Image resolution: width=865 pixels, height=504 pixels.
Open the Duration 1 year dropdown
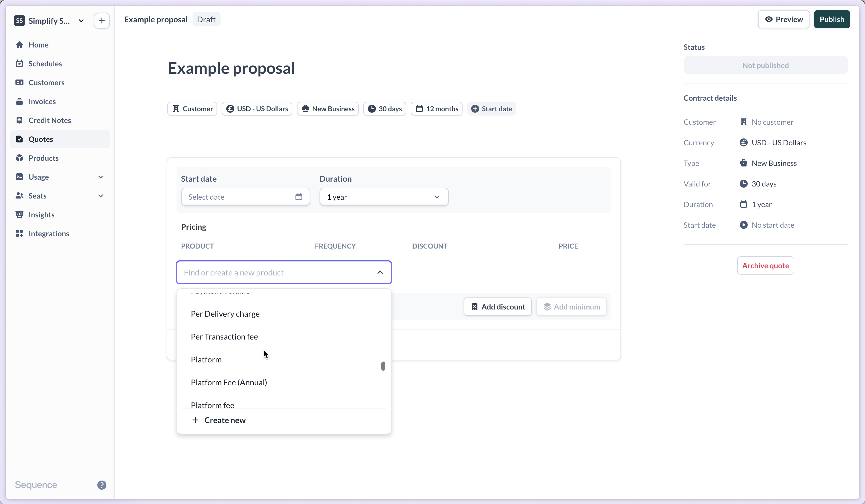[x=384, y=197]
